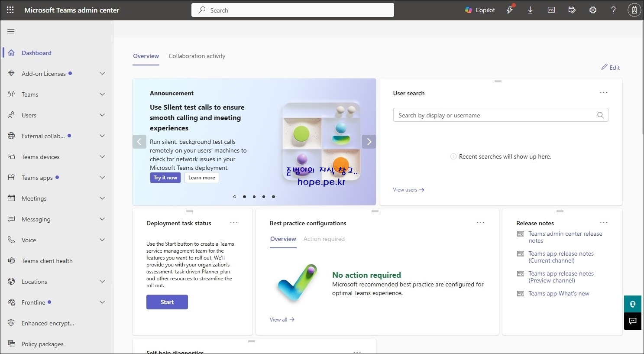Open Teams app release notes (Preview channel)

point(561,277)
